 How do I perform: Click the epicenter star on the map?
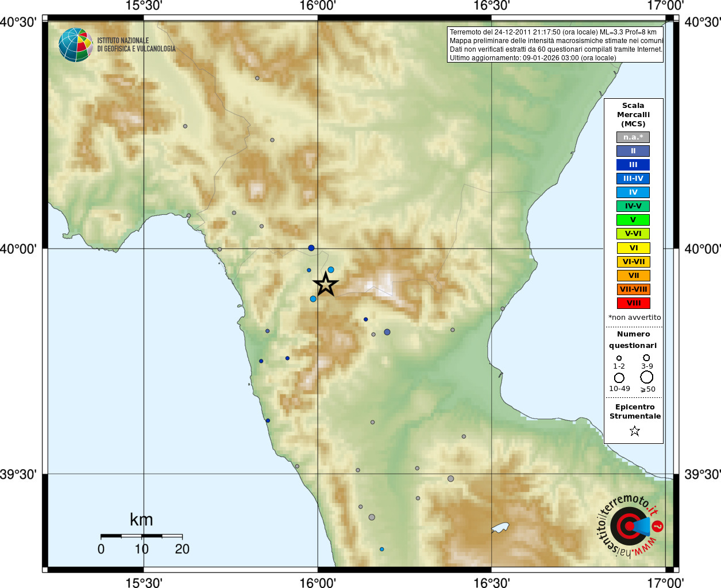coord(326,284)
